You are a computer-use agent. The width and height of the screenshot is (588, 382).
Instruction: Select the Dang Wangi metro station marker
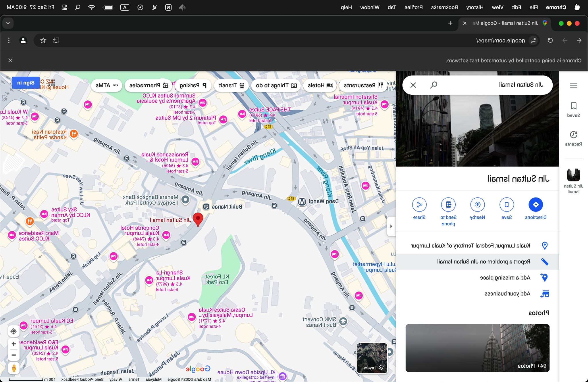pyautogui.click(x=302, y=202)
